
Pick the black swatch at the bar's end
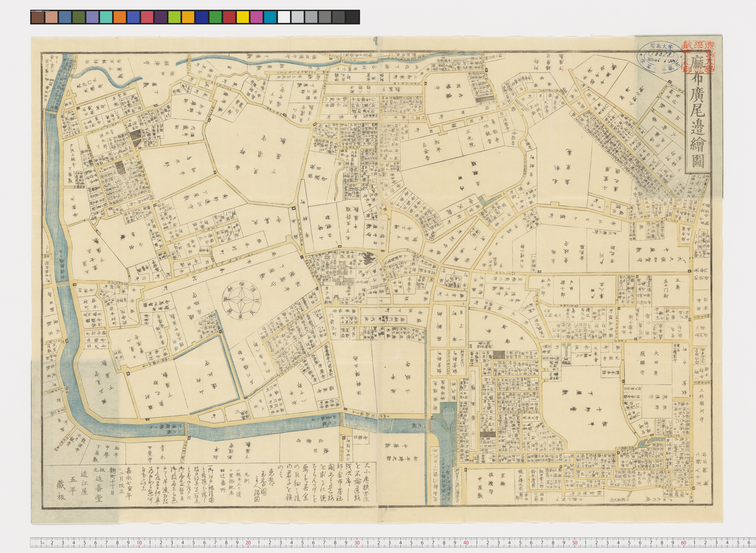click(x=352, y=17)
